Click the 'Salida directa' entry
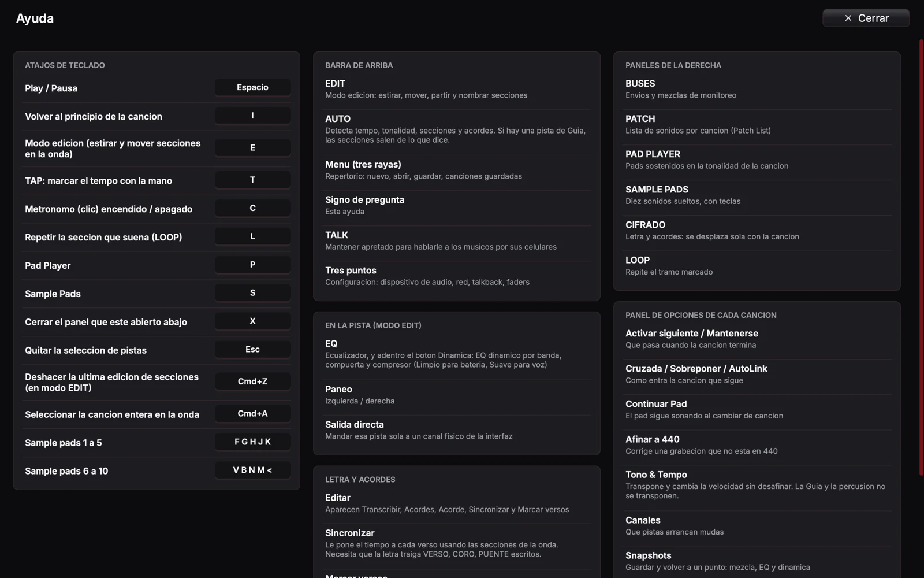 (457, 430)
